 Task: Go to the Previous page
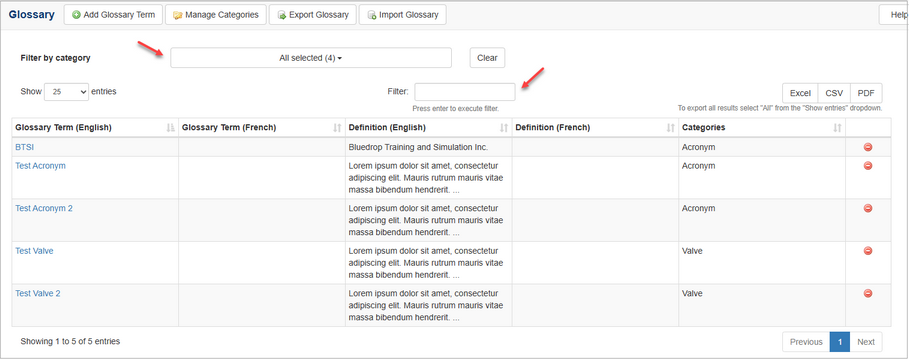(806, 342)
